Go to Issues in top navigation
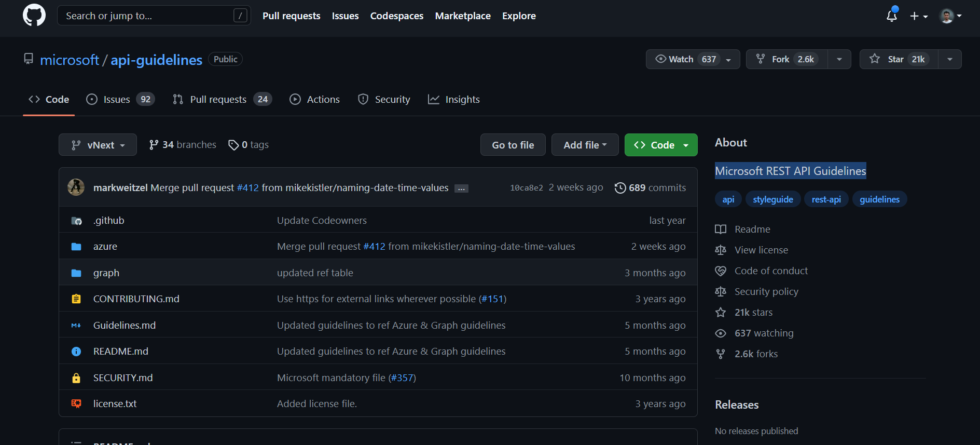Image resolution: width=980 pixels, height=445 pixels. point(345,16)
